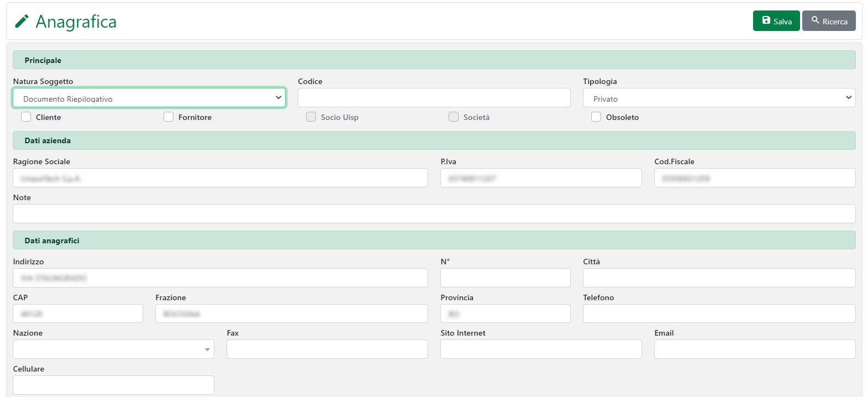
Task: Click the Salva button's floppy disk icon
Action: pyautogui.click(x=766, y=20)
